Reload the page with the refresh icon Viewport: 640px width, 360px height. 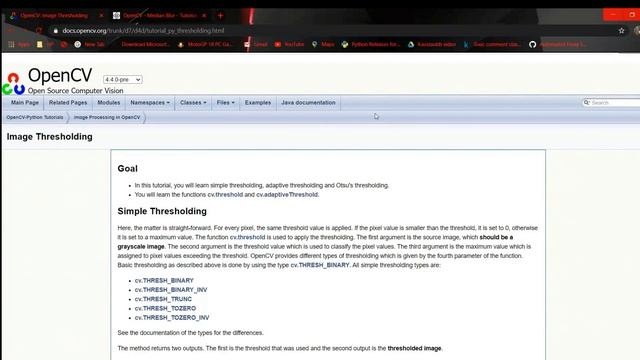coord(39,31)
